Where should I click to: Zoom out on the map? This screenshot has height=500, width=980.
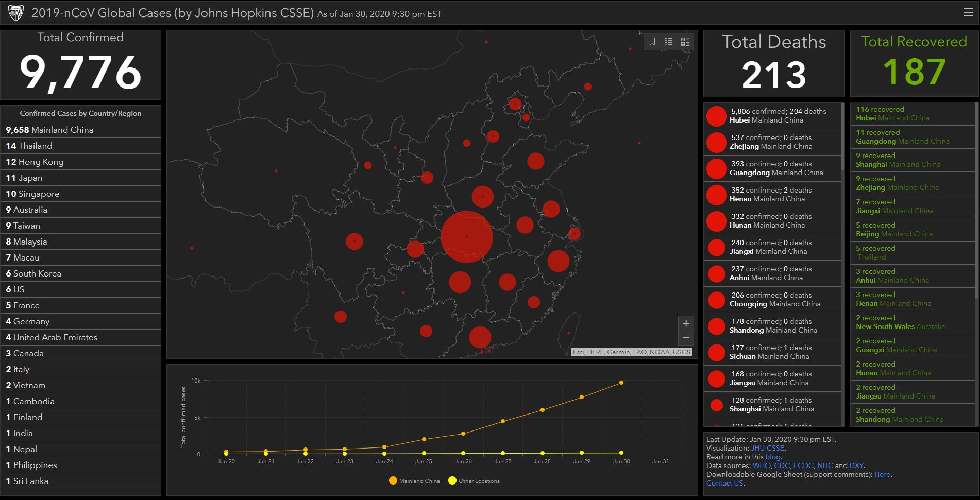coord(686,337)
